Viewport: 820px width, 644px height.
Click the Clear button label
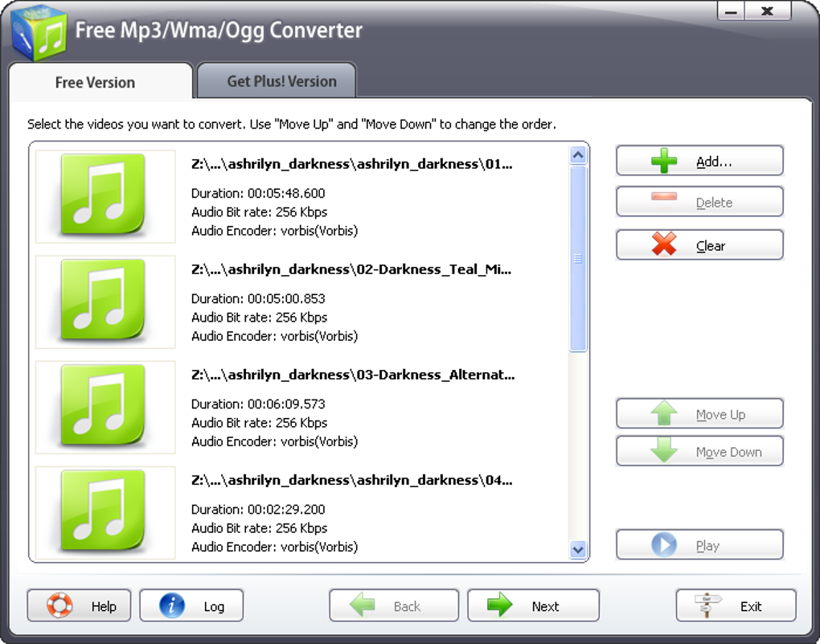tap(710, 246)
